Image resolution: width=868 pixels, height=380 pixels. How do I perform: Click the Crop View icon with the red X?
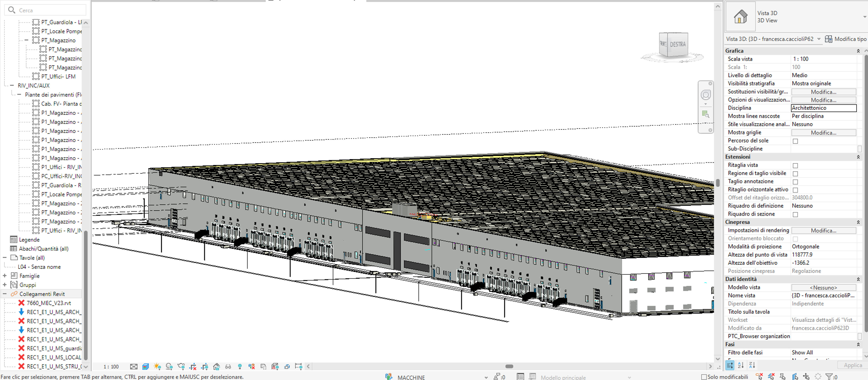[x=193, y=366]
